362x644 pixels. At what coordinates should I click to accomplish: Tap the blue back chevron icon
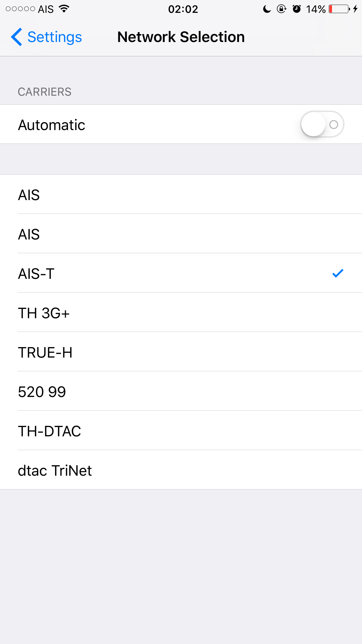coord(17,37)
